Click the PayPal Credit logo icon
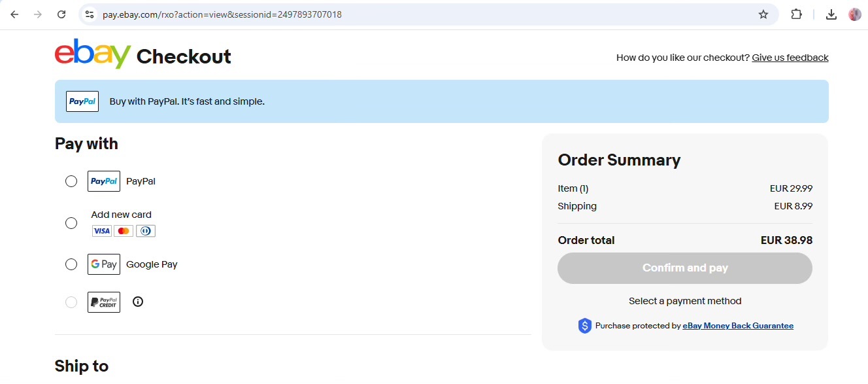868x384 pixels. click(104, 302)
